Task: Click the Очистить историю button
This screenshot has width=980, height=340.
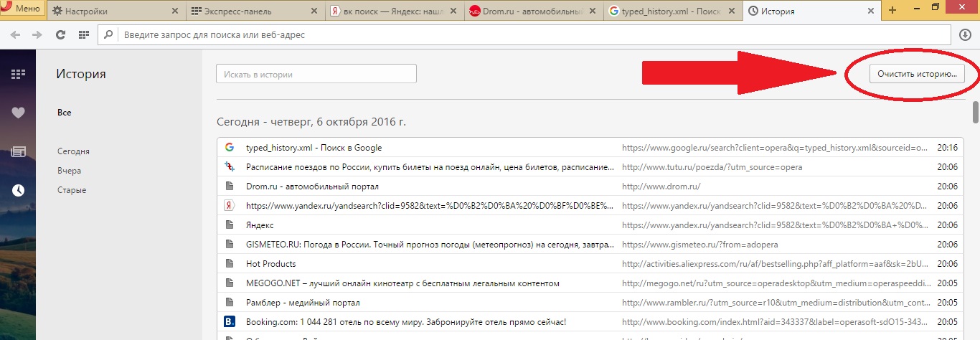Action: pos(917,74)
